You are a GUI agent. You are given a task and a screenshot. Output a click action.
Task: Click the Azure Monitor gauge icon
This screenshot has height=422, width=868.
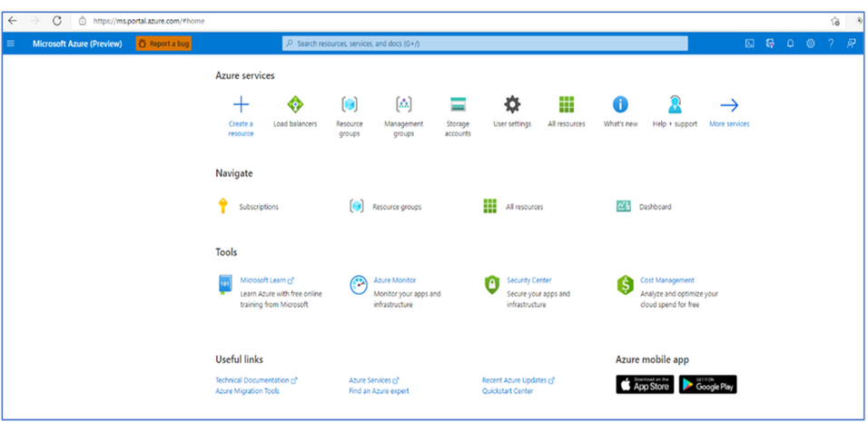point(358,285)
